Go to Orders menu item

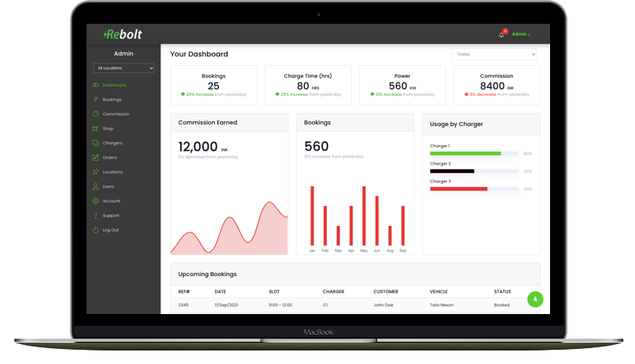pyautogui.click(x=110, y=158)
